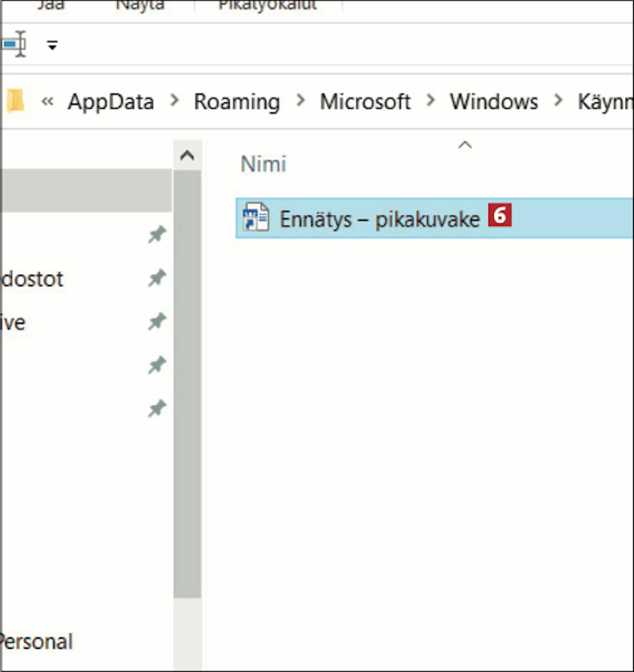Expand the hidden path double-chevron in address bar

47,101
